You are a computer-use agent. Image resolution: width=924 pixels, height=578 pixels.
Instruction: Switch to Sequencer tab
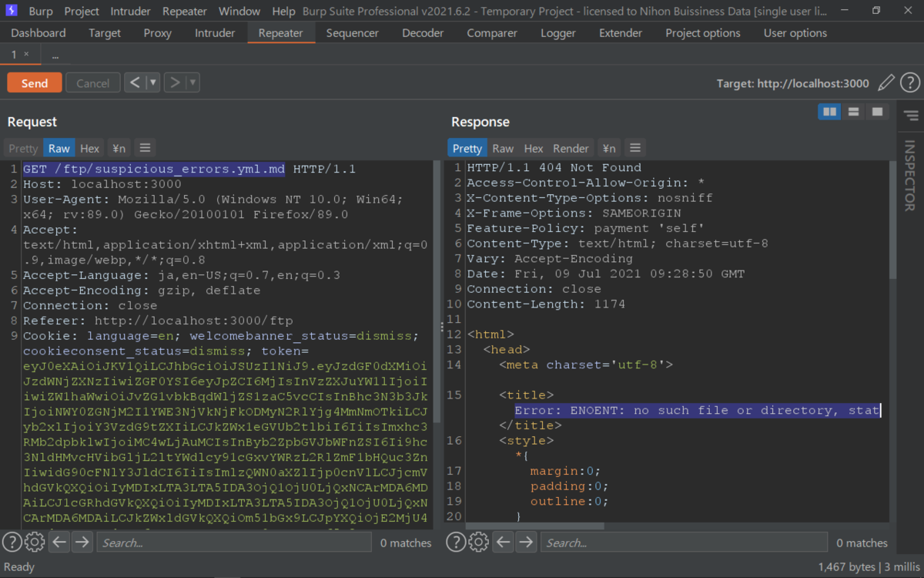[x=353, y=33]
